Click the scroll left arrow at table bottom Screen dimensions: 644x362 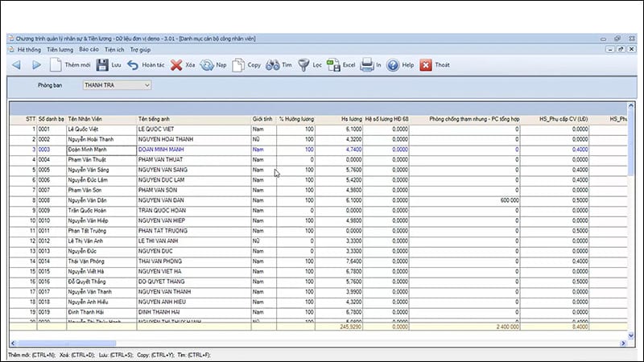[x=13, y=343]
